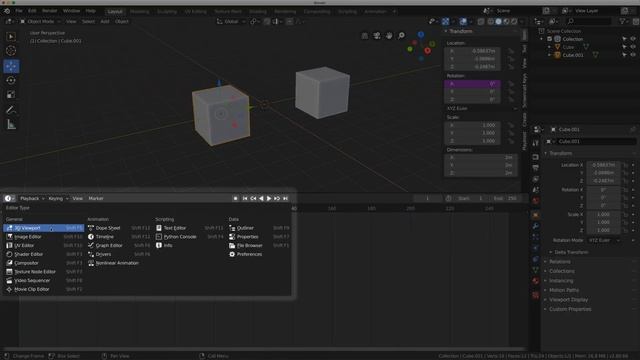Toggle auto keying record button
The height and width of the screenshot is (360, 640).
coord(236,198)
